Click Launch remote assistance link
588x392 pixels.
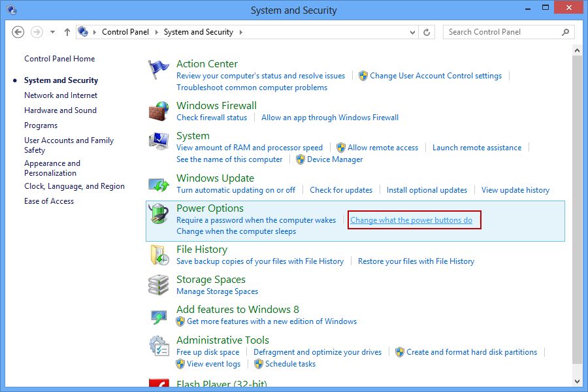click(x=477, y=148)
